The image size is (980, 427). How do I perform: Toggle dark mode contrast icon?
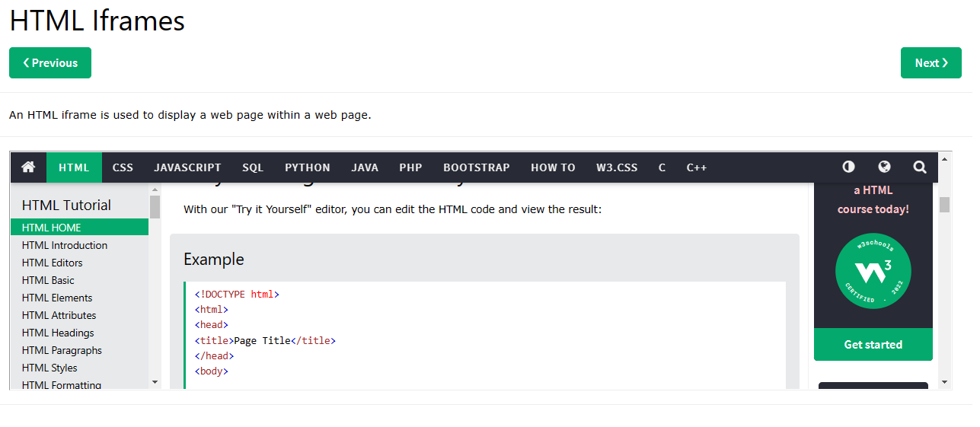coord(848,167)
